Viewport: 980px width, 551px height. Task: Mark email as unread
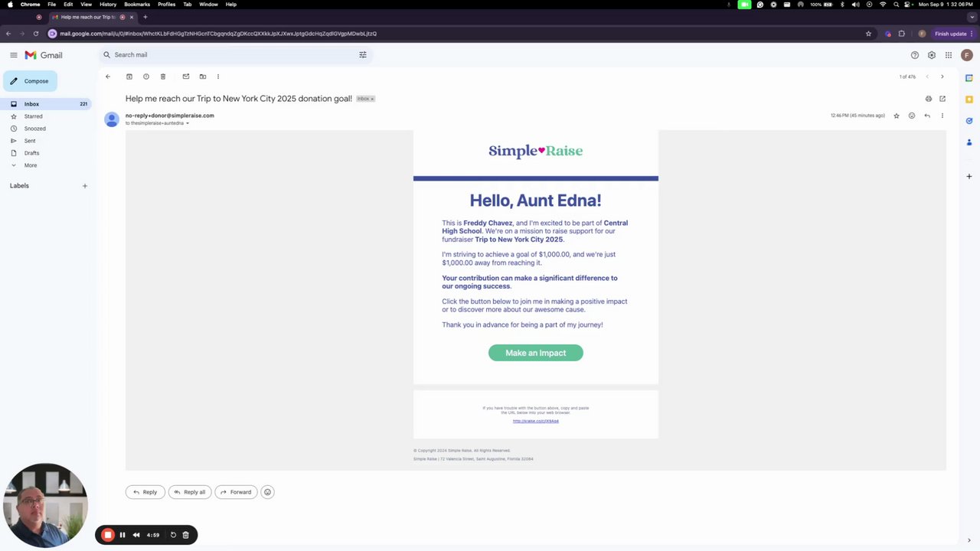pos(186,77)
